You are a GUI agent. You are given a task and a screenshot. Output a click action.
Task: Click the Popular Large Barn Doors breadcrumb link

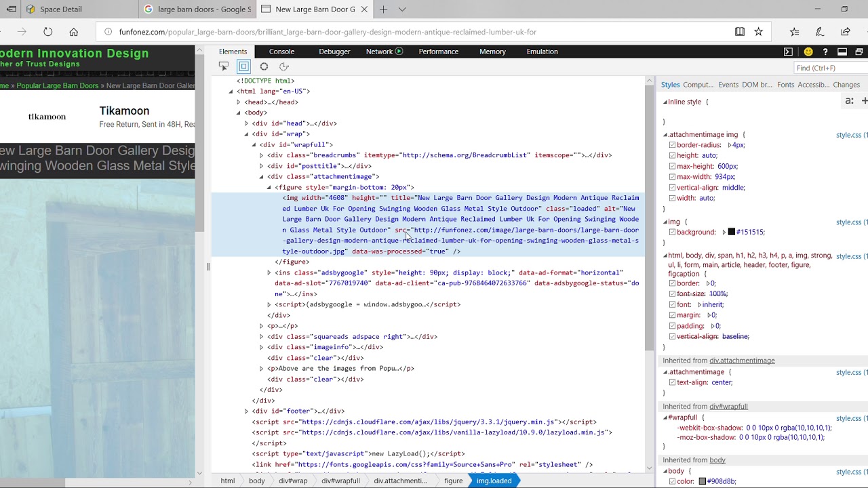click(58, 86)
